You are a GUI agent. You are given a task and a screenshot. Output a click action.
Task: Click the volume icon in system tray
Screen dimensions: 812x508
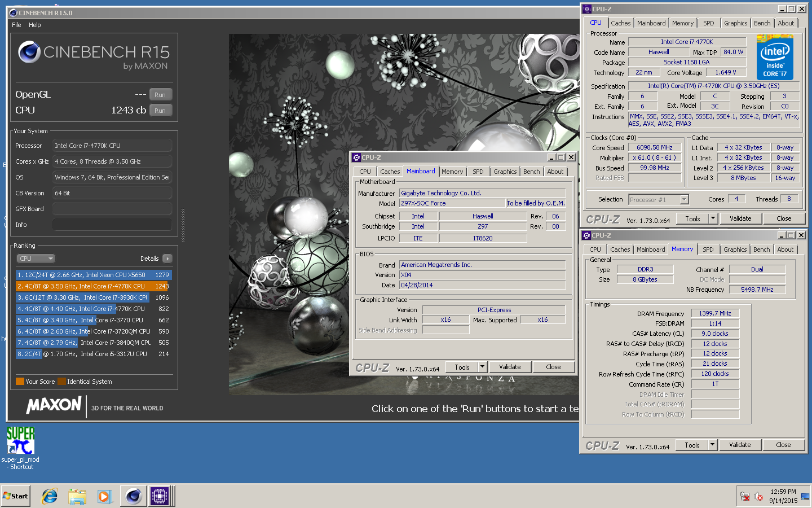[759, 497]
